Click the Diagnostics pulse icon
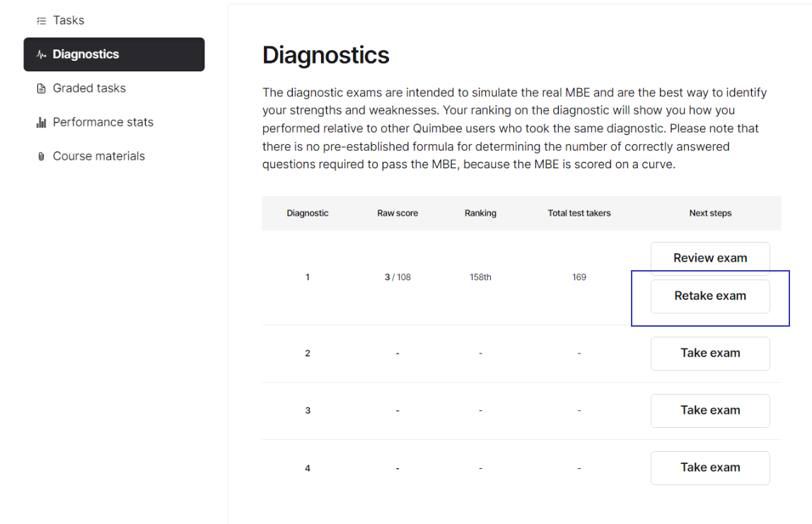Viewport: 812px width, 524px height. [x=42, y=54]
